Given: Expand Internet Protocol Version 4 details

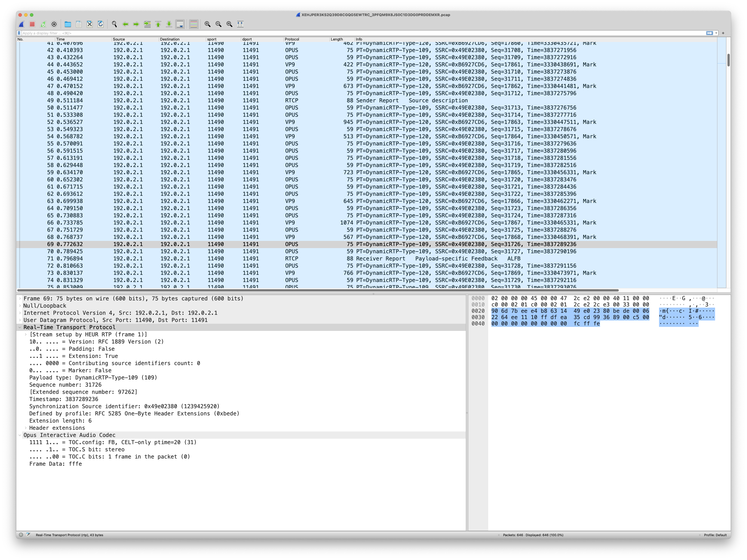Looking at the screenshot, I should (x=20, y=313).
